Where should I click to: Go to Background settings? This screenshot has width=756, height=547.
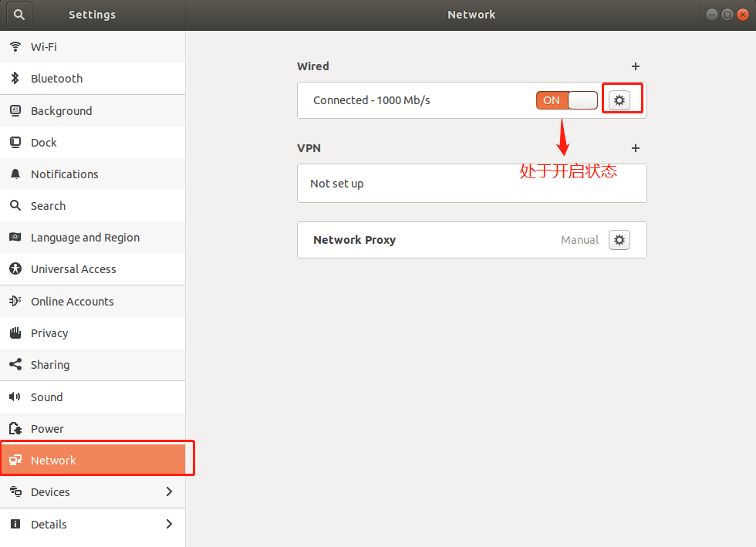pyautogui.click(x=93, y=111)
